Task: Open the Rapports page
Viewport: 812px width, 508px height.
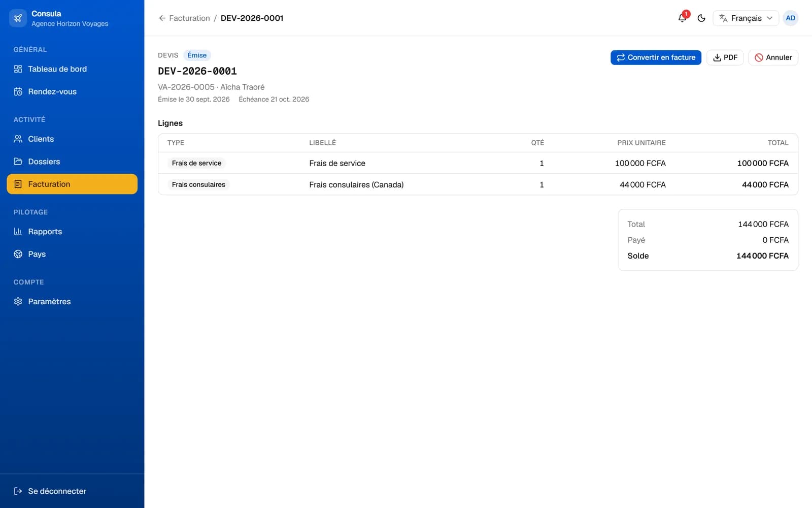Action: click(72, 232)
